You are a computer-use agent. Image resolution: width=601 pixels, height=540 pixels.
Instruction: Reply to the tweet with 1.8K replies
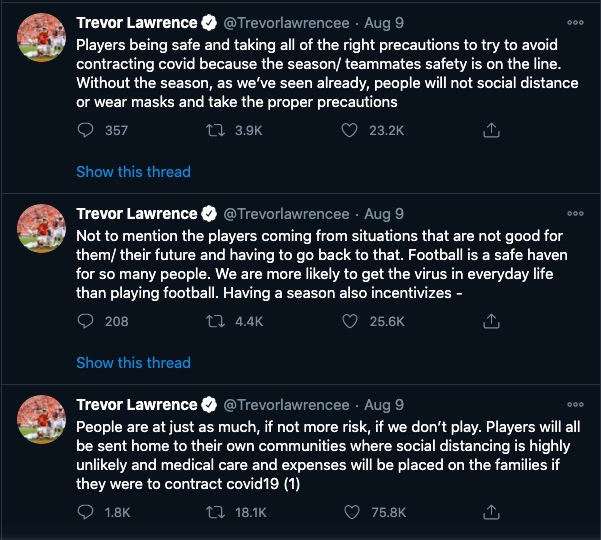coord(86,512)
